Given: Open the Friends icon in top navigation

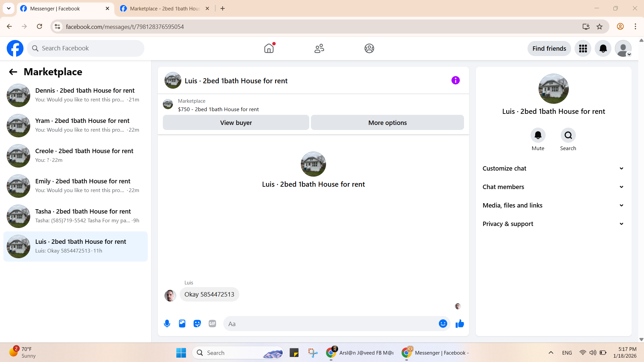Looking at the screenshot, I should pyautogui.click(x=319, y=48).
